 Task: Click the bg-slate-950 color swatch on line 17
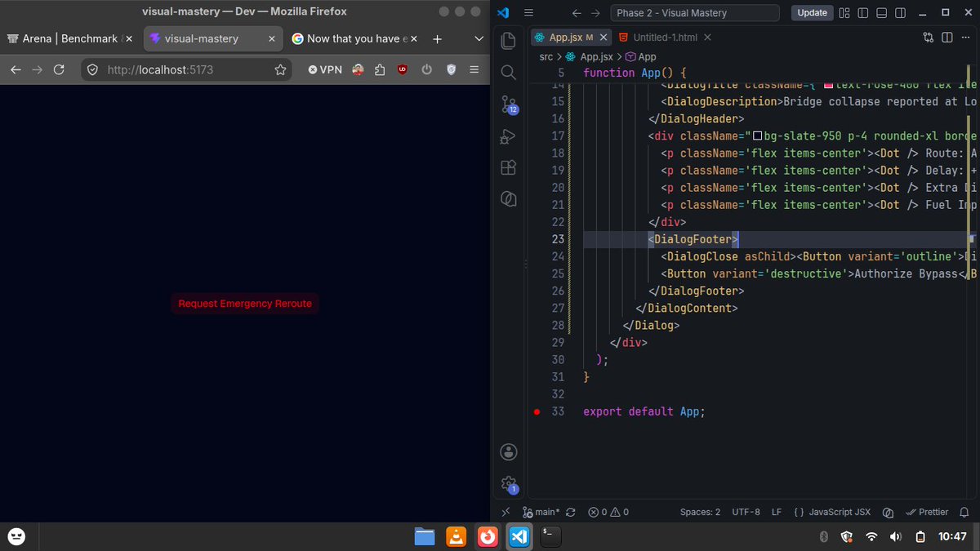tap(757, 136)
